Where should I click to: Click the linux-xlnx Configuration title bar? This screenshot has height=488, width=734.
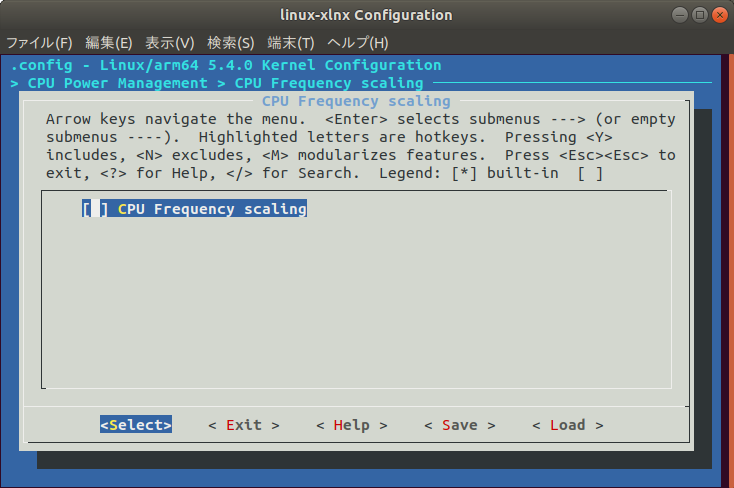pyautogui.click(x=366, y=15)
